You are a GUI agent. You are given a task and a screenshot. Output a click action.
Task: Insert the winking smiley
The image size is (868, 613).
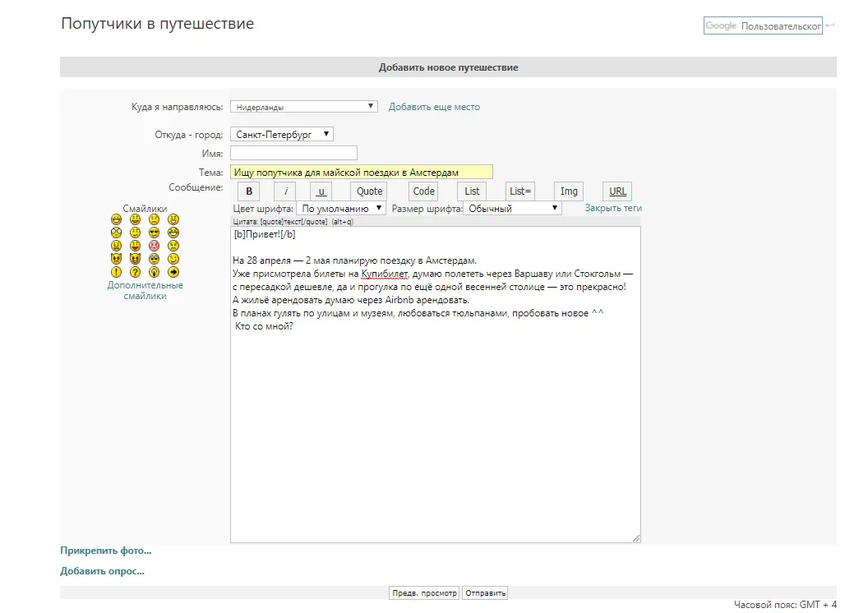pyautogui.click(x=173, y=259)
